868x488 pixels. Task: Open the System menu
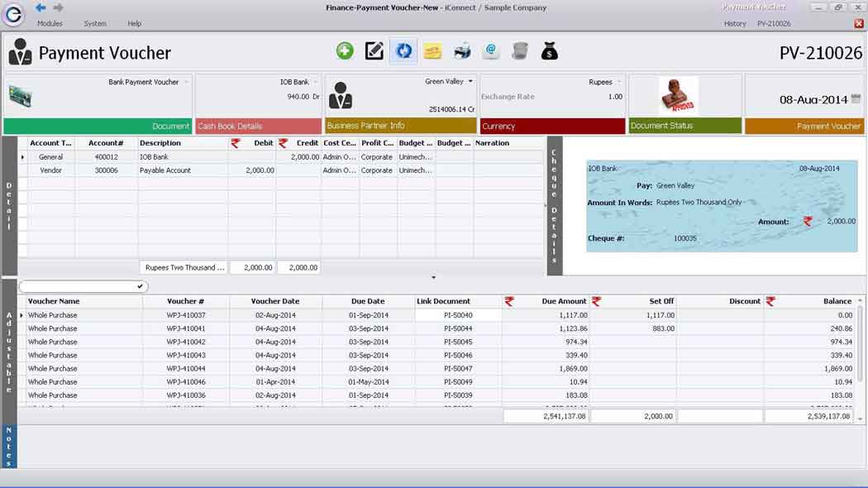tap(95, 24)
